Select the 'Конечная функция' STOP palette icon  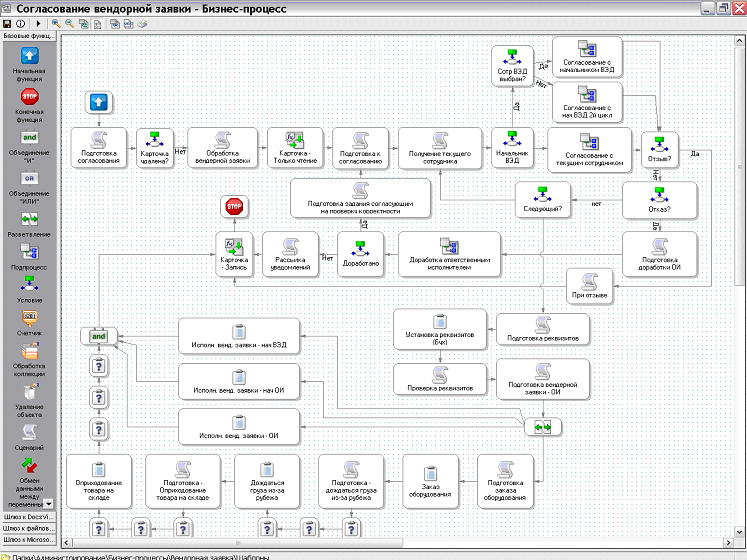pyautogui.click(x=29, y=96)
